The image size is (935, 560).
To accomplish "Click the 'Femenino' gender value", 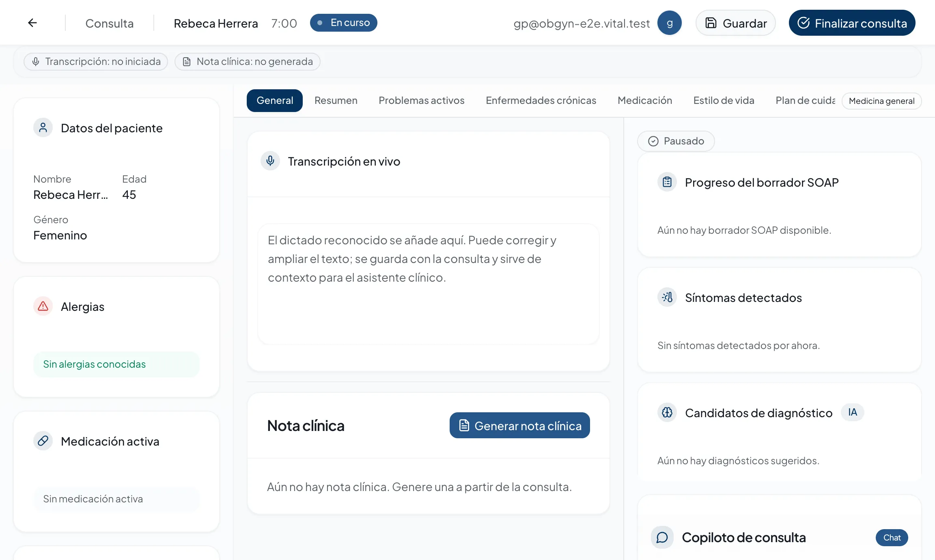I will click(60, 235).
